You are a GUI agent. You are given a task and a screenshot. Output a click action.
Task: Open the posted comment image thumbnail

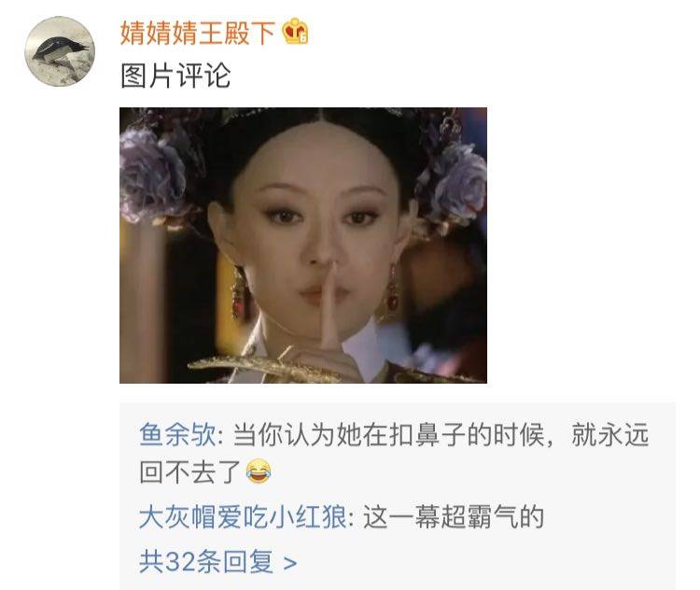coord(303,246)
